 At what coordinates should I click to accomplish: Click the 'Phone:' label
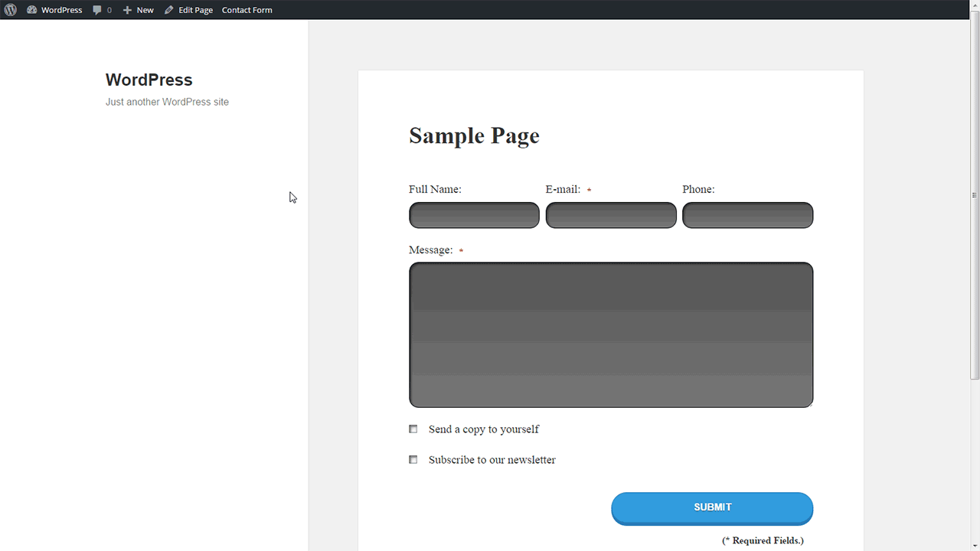click(698, 189)
